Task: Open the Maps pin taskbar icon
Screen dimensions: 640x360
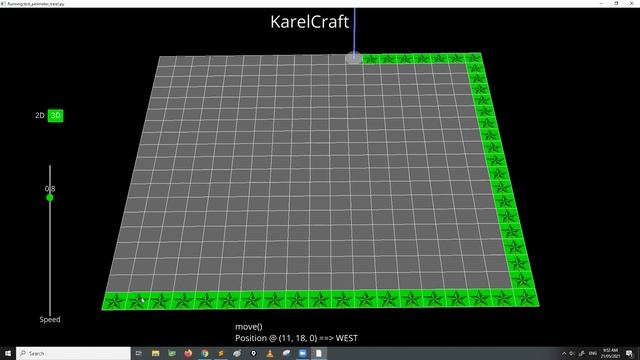Action: tap(253, 353)
